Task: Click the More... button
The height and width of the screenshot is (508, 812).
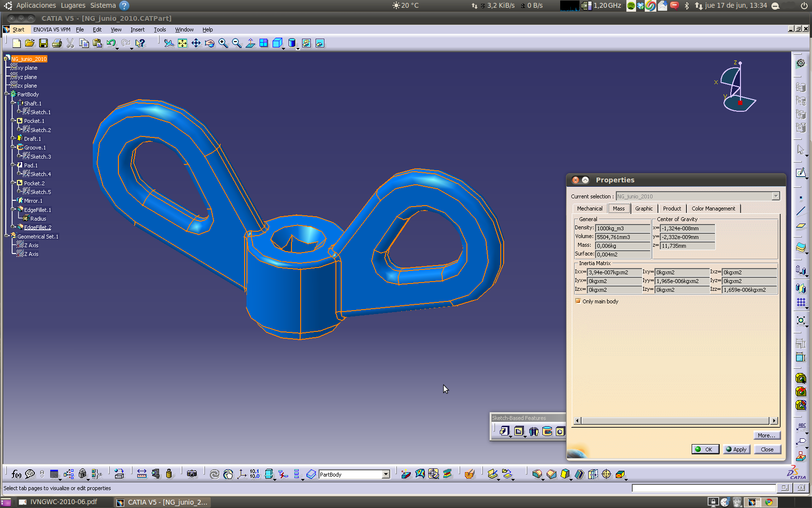Action: (767, 435)
